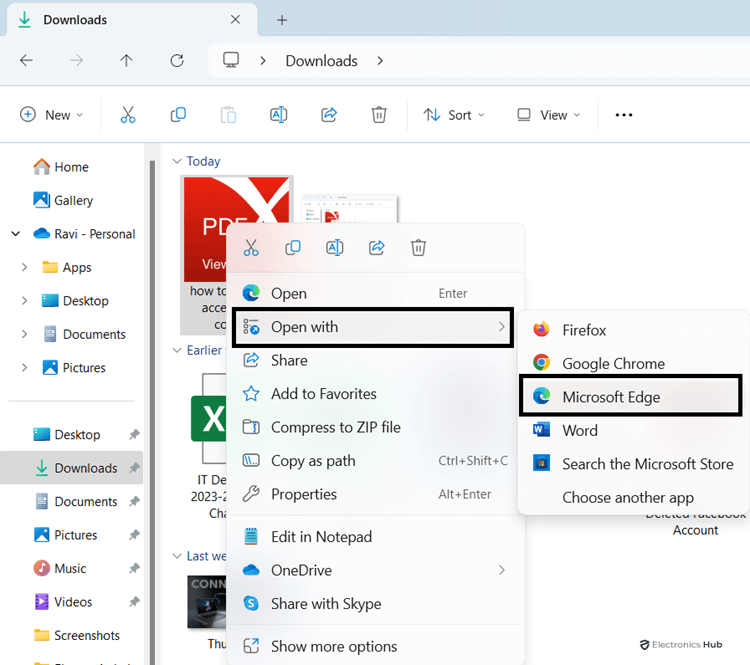Click the Paste icon in the main toolbar
Viewport: 750px width, 665px height.
tap(229, 115)
